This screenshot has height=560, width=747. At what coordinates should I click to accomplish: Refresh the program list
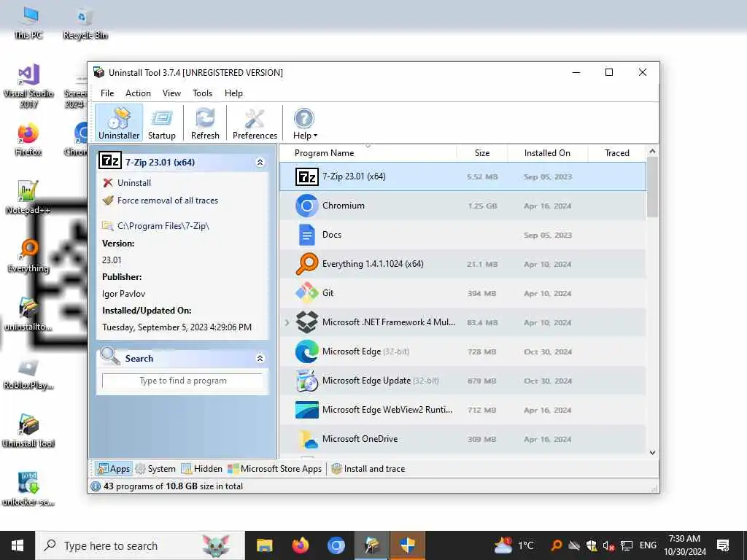point(205,123)
